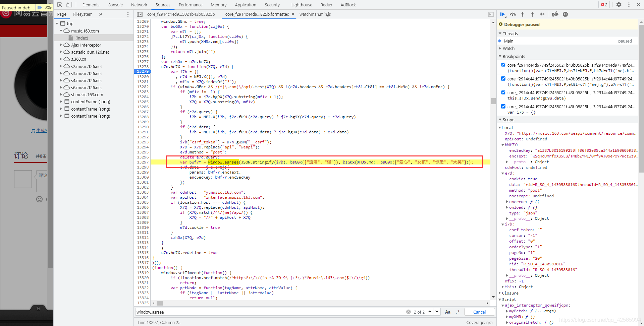
Task: Show more navigator tabs chevron
Action: (x=101, y=14)
